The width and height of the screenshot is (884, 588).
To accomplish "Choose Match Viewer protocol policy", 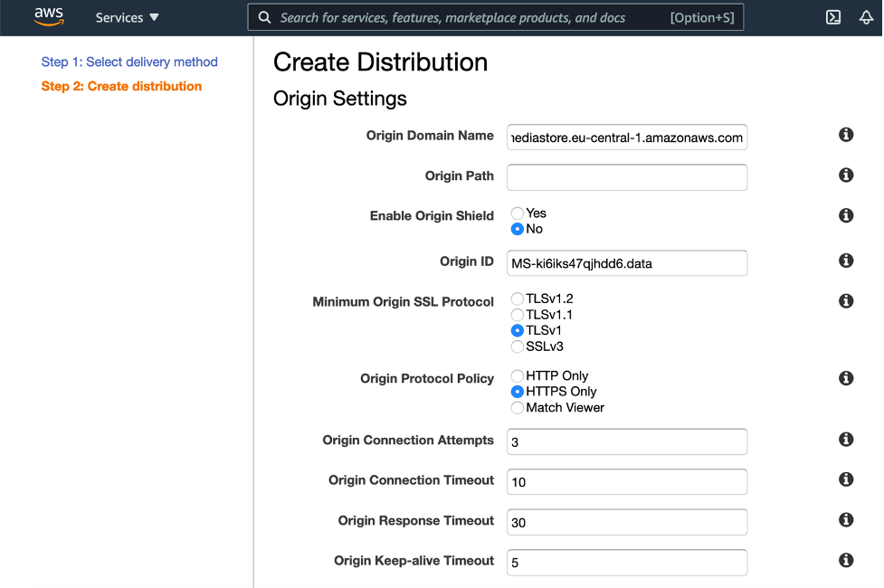I will pos(517,408).
